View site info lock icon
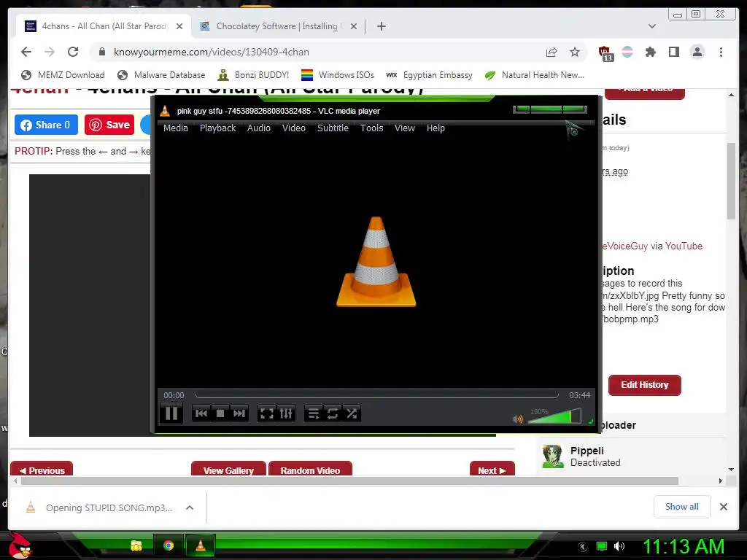 tap(101, 52)
